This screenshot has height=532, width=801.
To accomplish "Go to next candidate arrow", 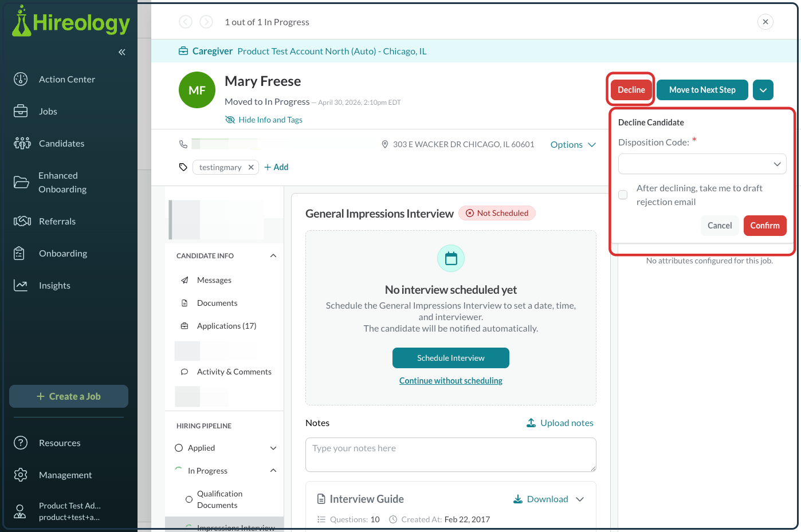I will [206, 22].
